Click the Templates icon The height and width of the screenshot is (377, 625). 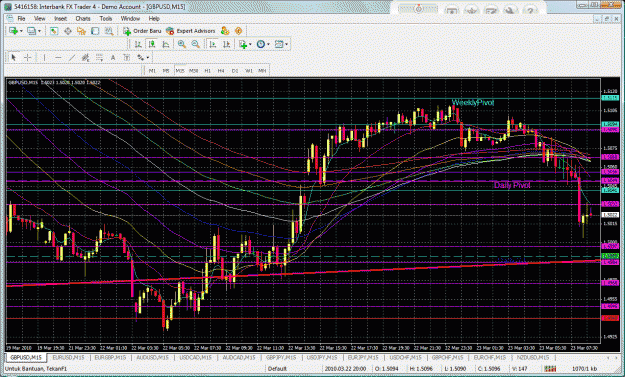point(279,44)
